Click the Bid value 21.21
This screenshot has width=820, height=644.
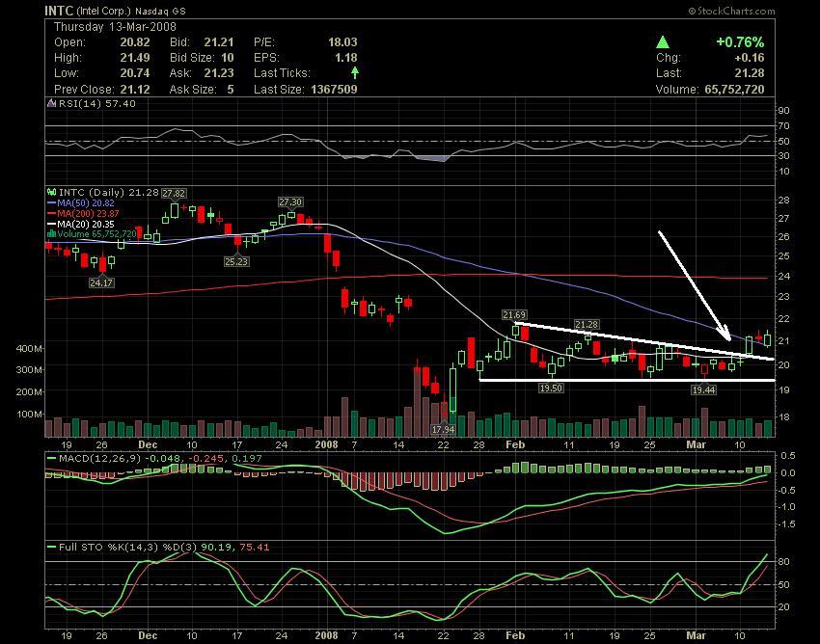click(x=219, y=42)
